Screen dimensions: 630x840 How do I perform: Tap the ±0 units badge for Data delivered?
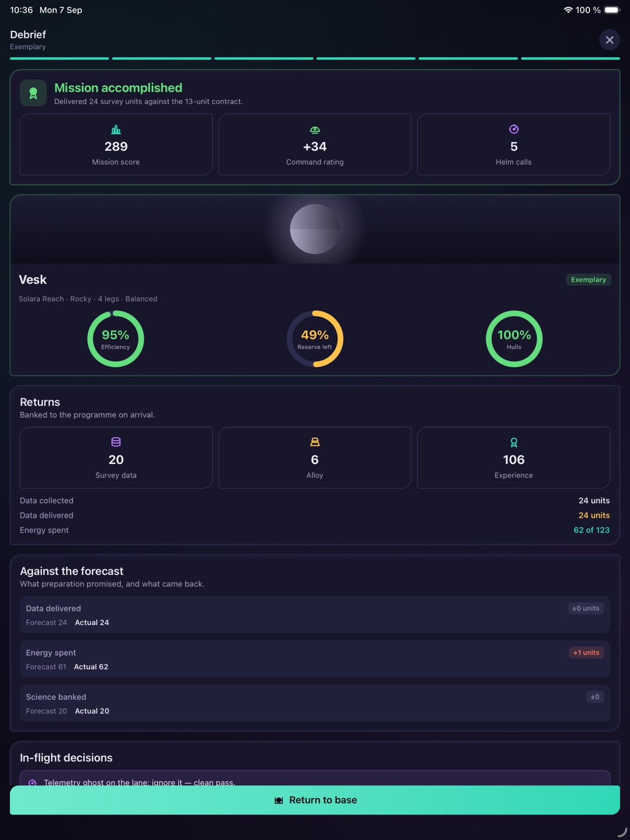586,609
